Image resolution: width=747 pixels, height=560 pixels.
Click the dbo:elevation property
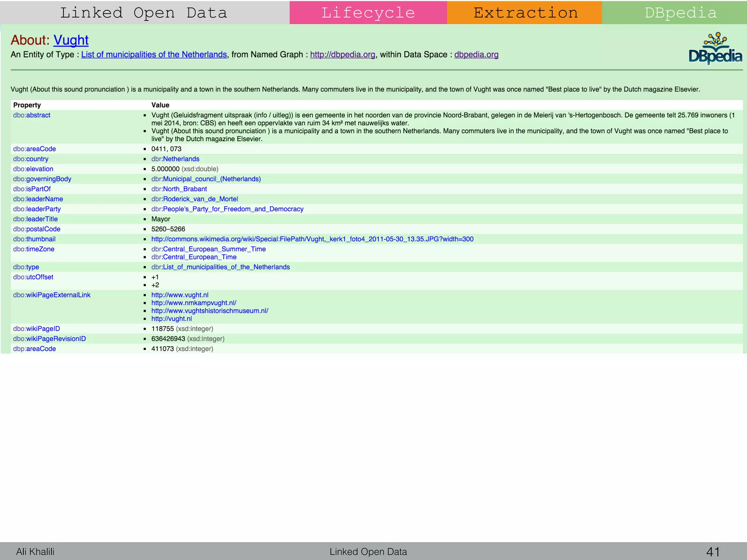point(33,169)
